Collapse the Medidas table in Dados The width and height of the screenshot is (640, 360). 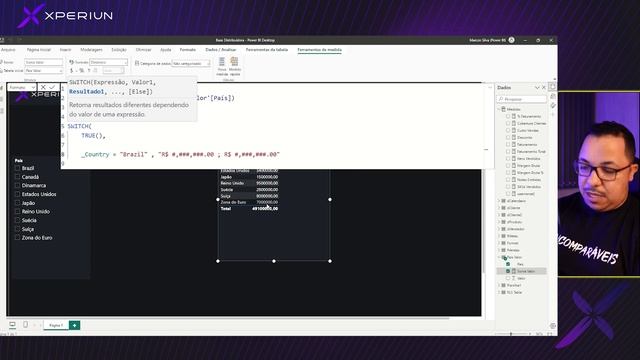pyautogui.click(x=499, y=109)
